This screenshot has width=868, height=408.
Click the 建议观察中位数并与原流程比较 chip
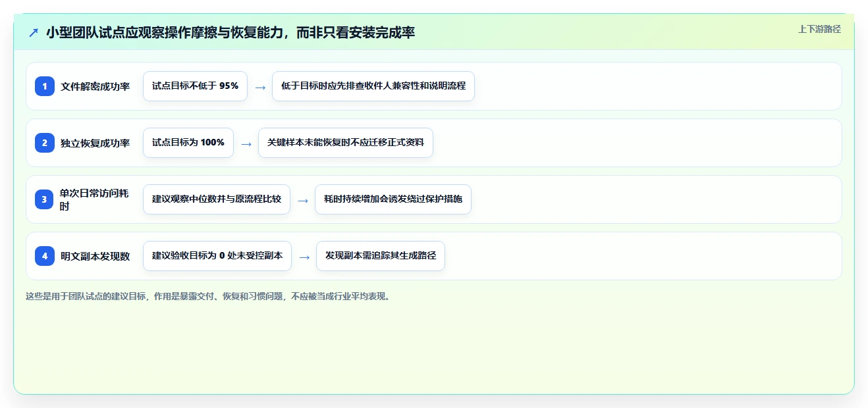(217, 199)
